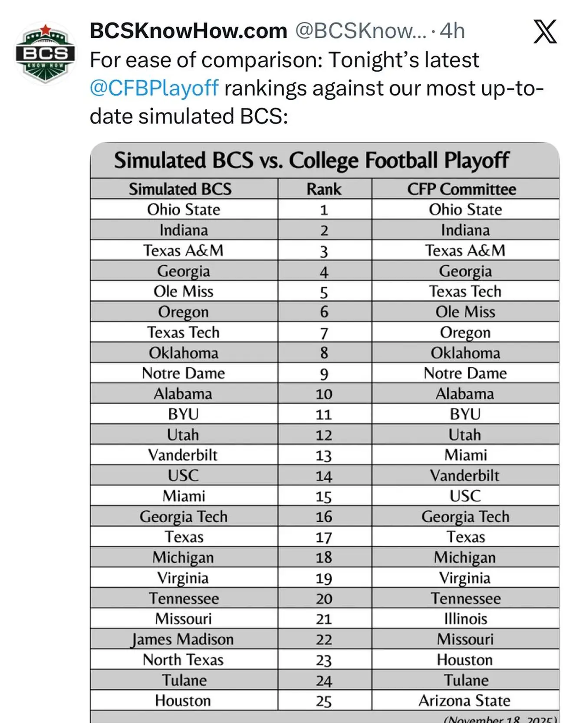Click the 4h post timestamp

point(452,31)
